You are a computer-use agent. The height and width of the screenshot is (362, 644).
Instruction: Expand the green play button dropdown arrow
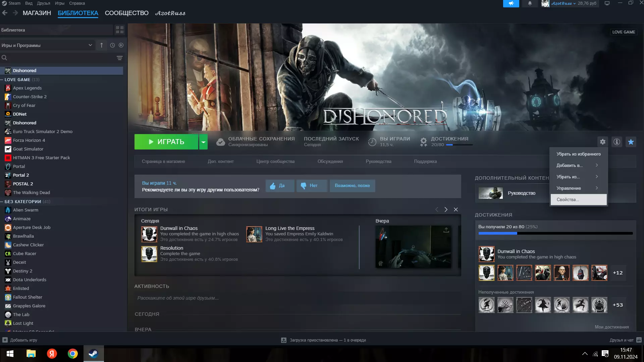(x=203, y=142)
